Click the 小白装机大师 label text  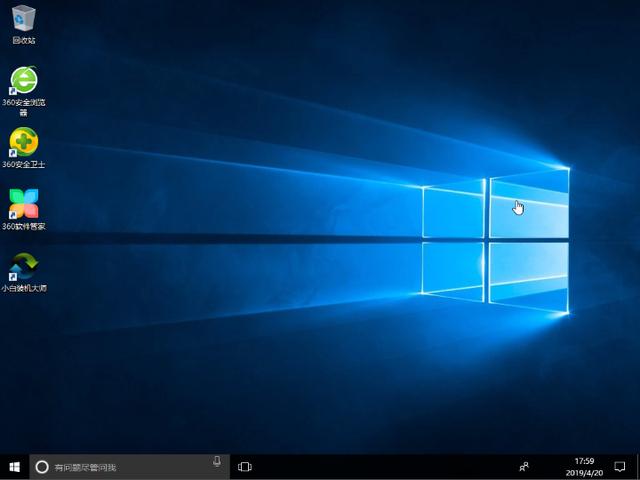(24, 288)
